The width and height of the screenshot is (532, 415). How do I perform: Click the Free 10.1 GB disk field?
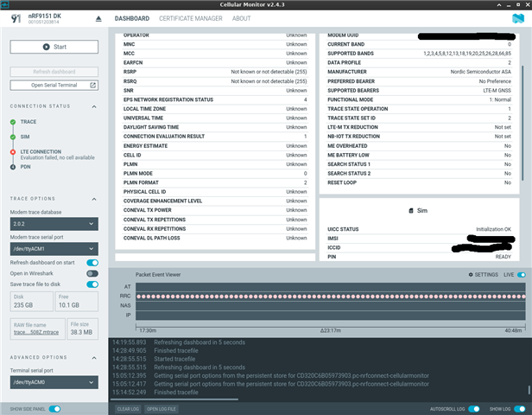point(77,302)
